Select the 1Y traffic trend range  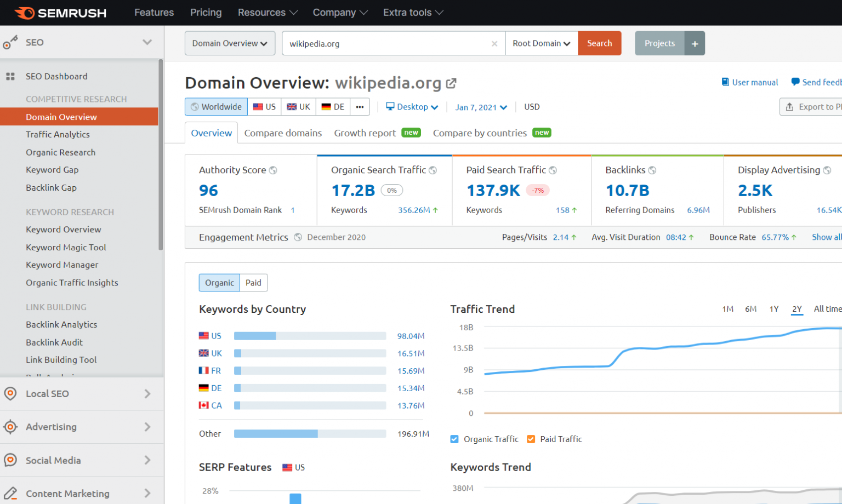[x=773, y=308]
